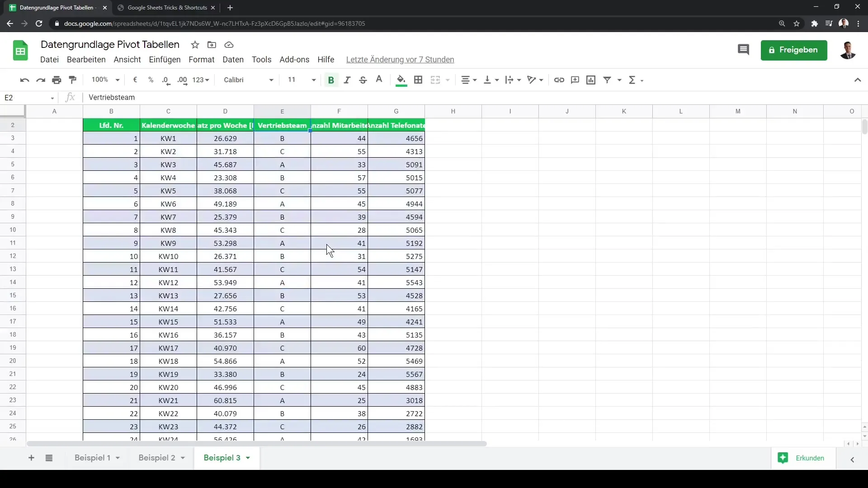Image resolution: width=868 pixels, height=488 pixels.
Task: Insert a link via chain icon
Action: 559,80
